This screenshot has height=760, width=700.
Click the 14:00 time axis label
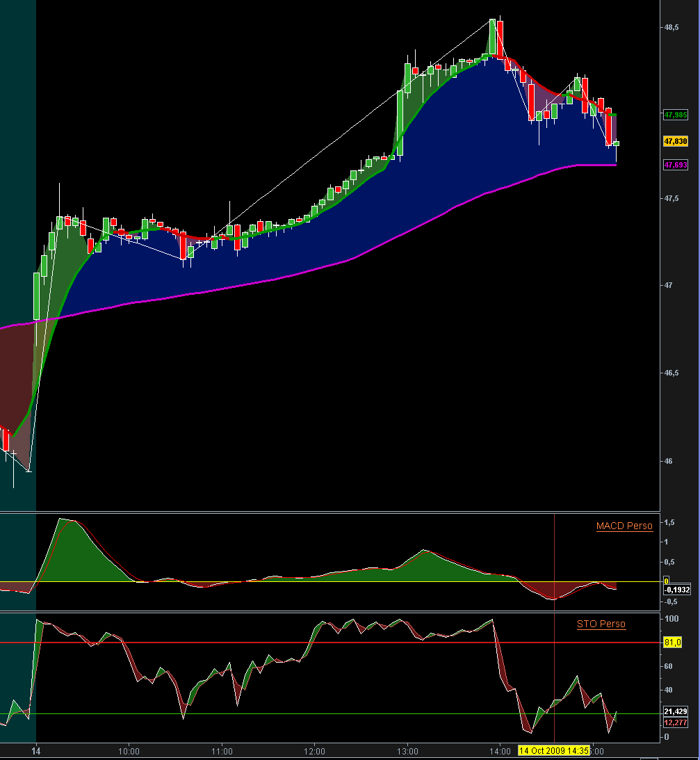click(500, 751)
